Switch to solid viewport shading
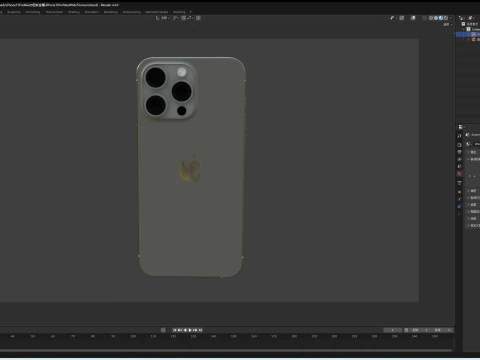Viewport: 480px width, 360px height. click(x=436, y=18)
